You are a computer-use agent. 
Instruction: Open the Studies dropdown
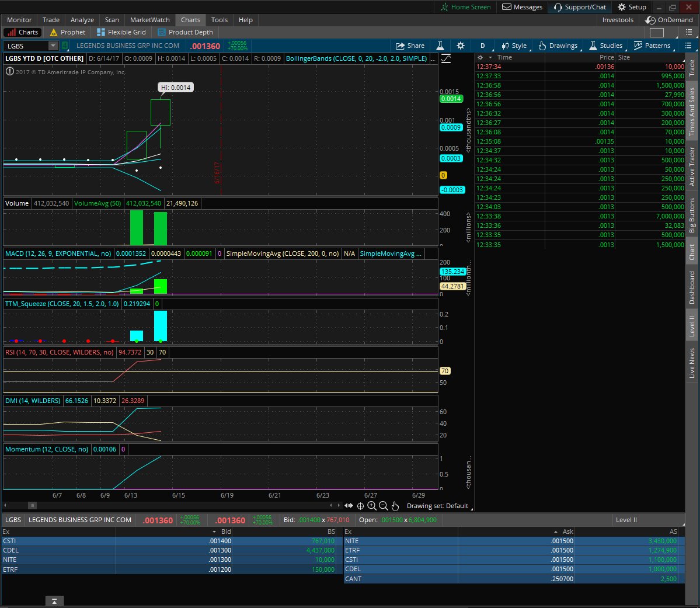tap(606, 46)
